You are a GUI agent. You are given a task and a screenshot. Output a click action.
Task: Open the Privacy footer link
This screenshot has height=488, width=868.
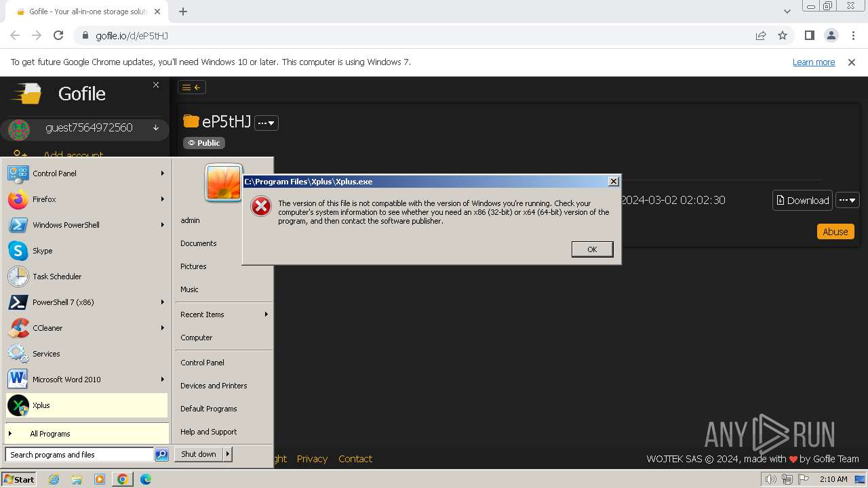pyautogui.click(x=312, y=459)
